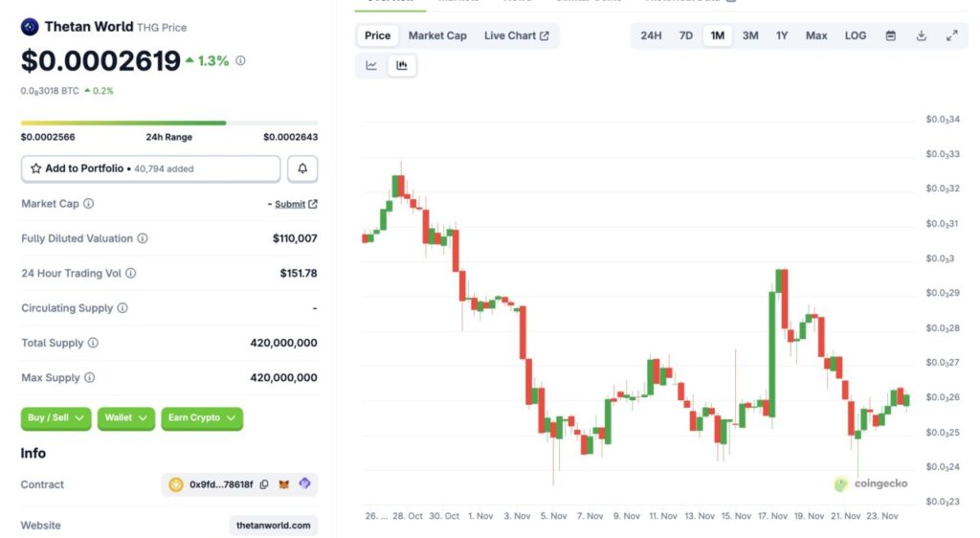This screenshot has width=980, height=538.
Task: Click the 24h Range price bar
Action: (169, 123)
